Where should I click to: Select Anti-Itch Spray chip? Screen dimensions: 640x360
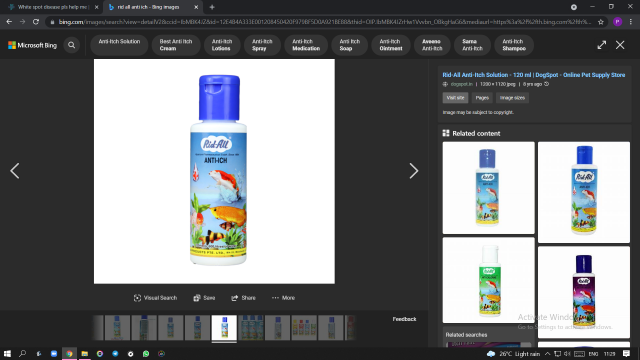click(x=262, y=44)
